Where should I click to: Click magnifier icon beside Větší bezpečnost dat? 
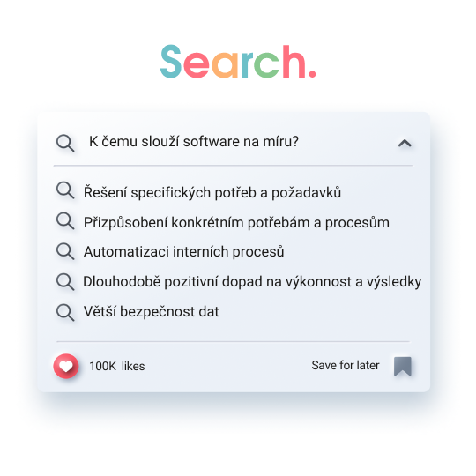click(x=65, y=312)
